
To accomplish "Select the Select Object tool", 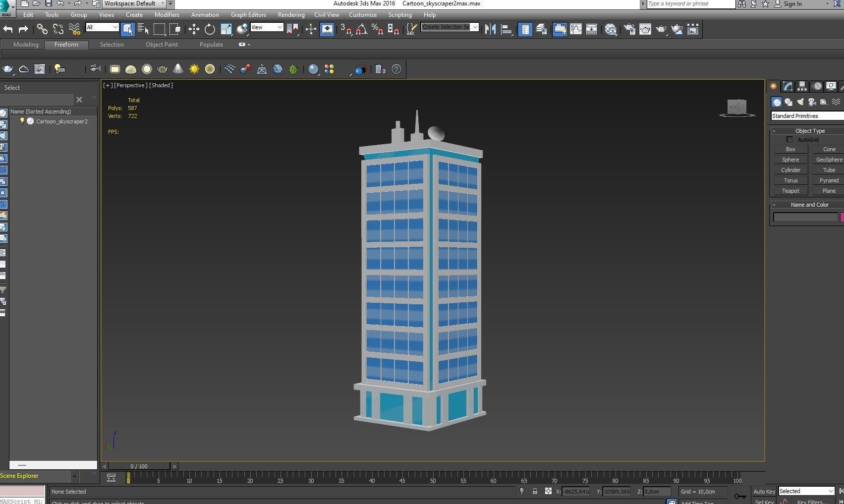I will tap(127, 29).
